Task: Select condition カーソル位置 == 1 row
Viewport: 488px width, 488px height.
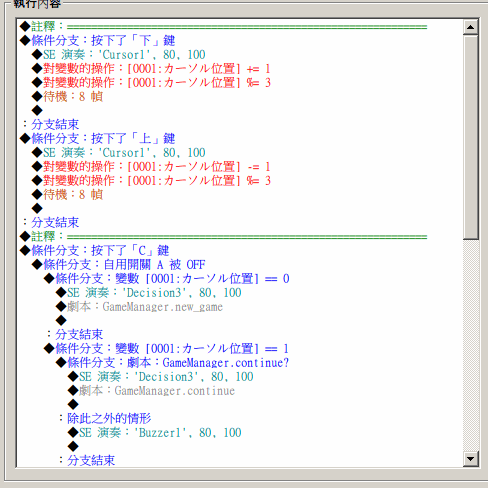Action: (x=166, y=348)
